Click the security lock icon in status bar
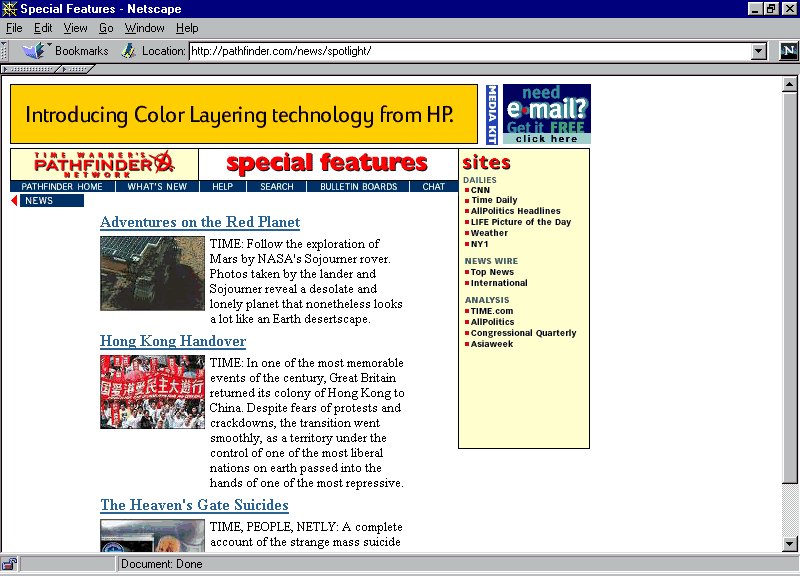This screenshot has width=800, height=576. pos(9,564)
